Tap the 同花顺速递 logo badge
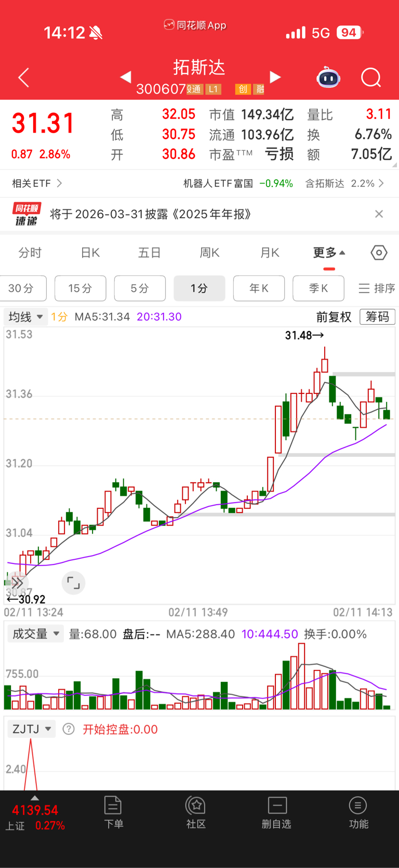Viewport: 399px width, 868px height. (x=26, y=214)
